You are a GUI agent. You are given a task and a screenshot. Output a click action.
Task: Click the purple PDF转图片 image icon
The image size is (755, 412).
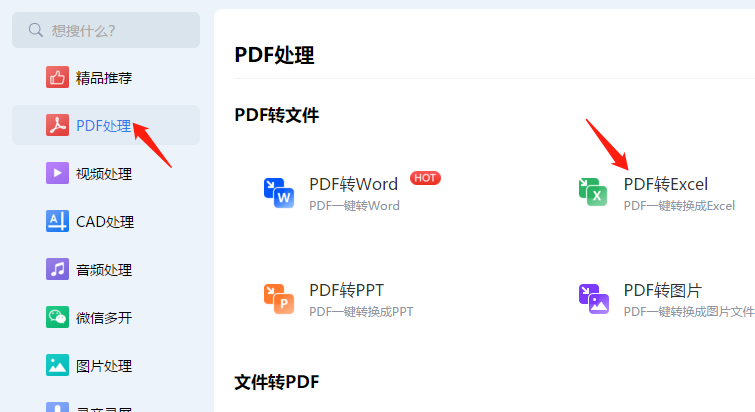click(594, 299)
